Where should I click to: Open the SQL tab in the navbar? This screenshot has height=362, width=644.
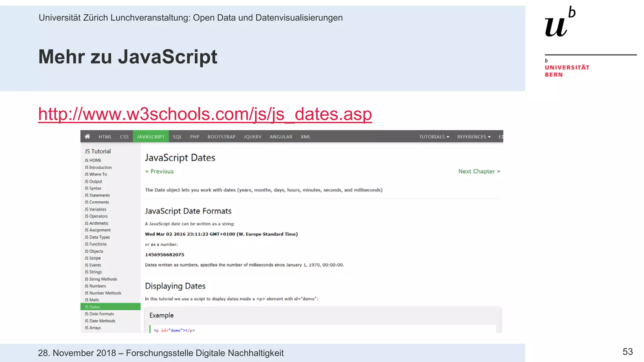[x=177, y=137]
